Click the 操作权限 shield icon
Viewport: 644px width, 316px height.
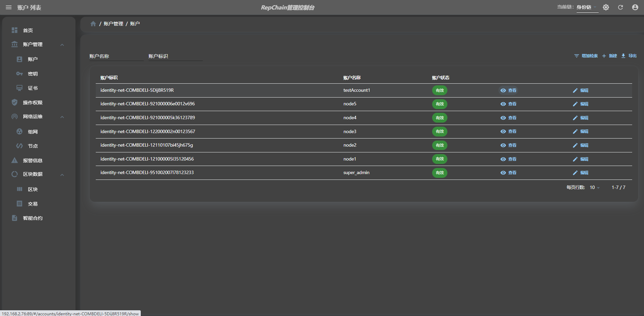(x=15, y=102)
